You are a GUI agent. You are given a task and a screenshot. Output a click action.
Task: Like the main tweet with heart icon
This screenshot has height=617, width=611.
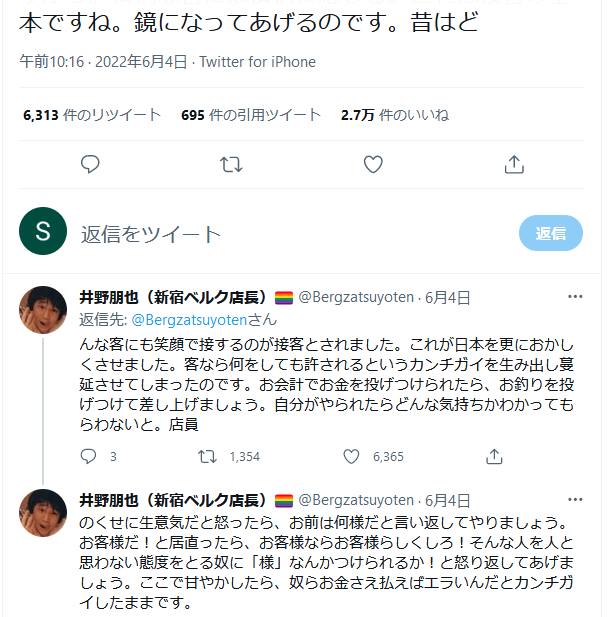pyautogui.click(x=373, y=164)
